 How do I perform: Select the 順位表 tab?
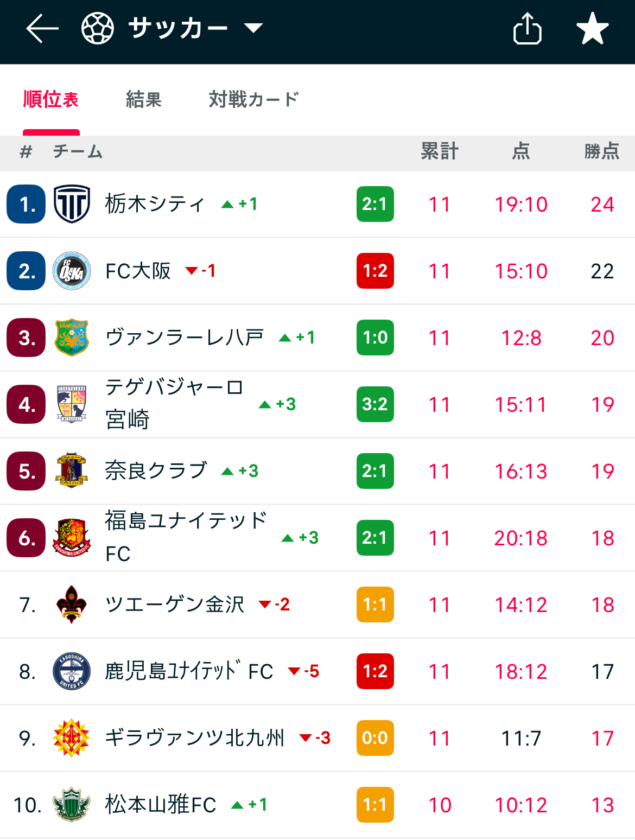pos(51,100)
